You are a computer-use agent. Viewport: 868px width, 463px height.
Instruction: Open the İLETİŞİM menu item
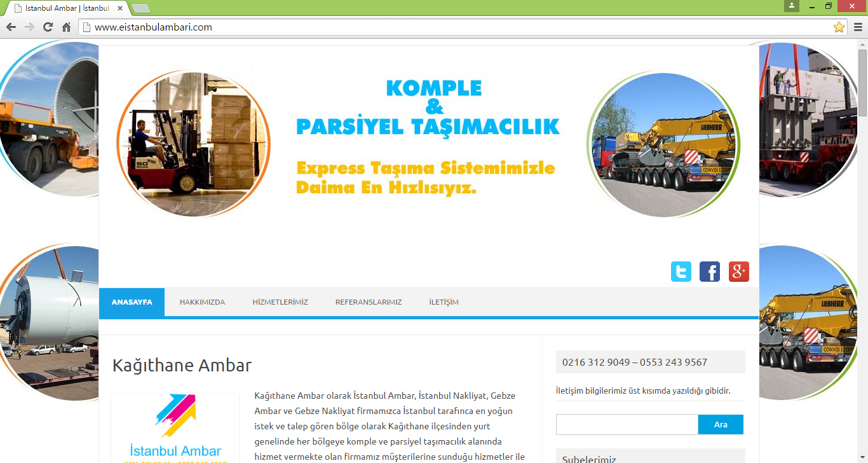click(x=444, y=302)
